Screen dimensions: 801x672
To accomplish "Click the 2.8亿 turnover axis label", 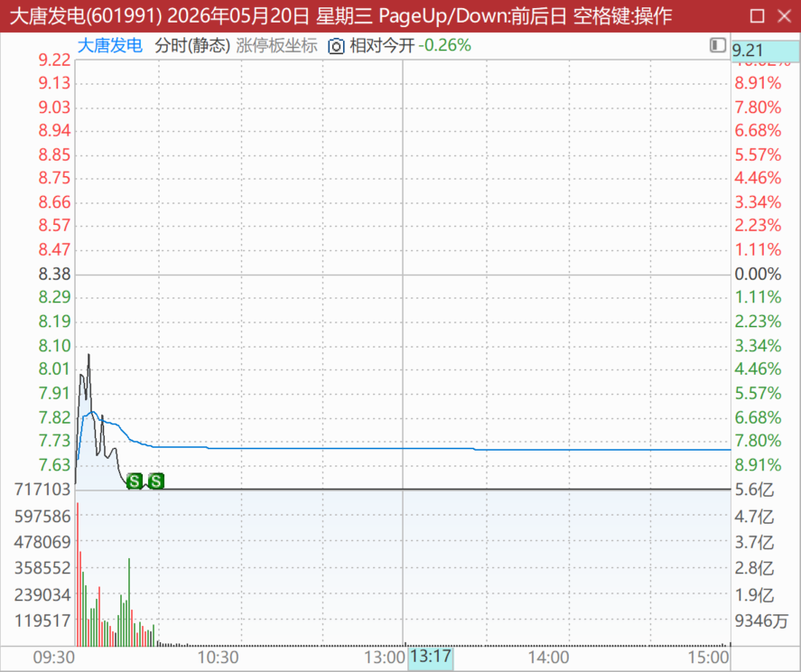I will tap(755, 568).
